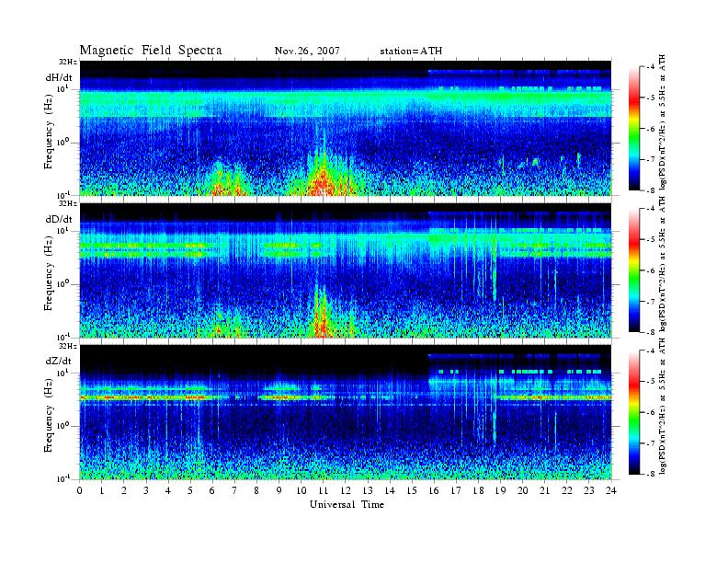Click the dZ/dt spectrogram panel
Screen dimensions: 728x563
coord(346,412)
